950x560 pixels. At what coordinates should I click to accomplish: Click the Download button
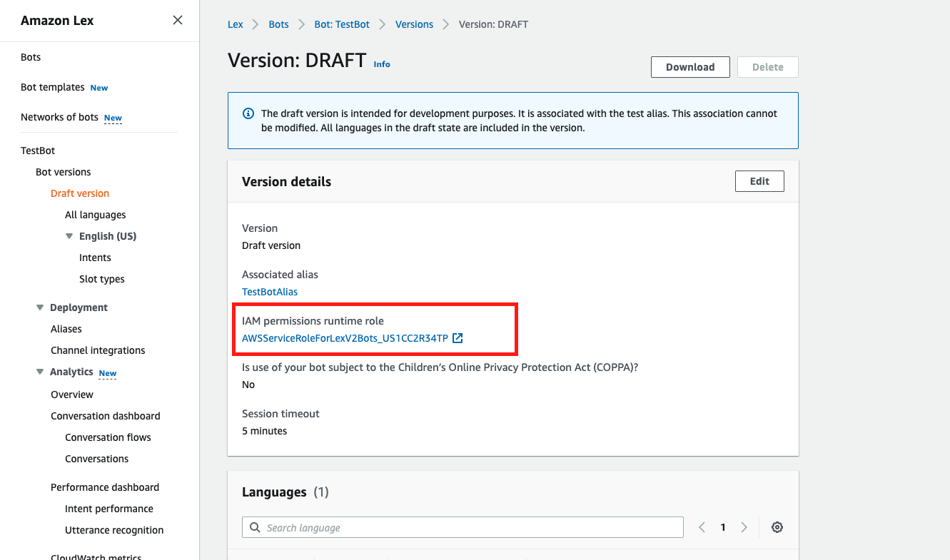pyautogui.click(x=690, y=67)
